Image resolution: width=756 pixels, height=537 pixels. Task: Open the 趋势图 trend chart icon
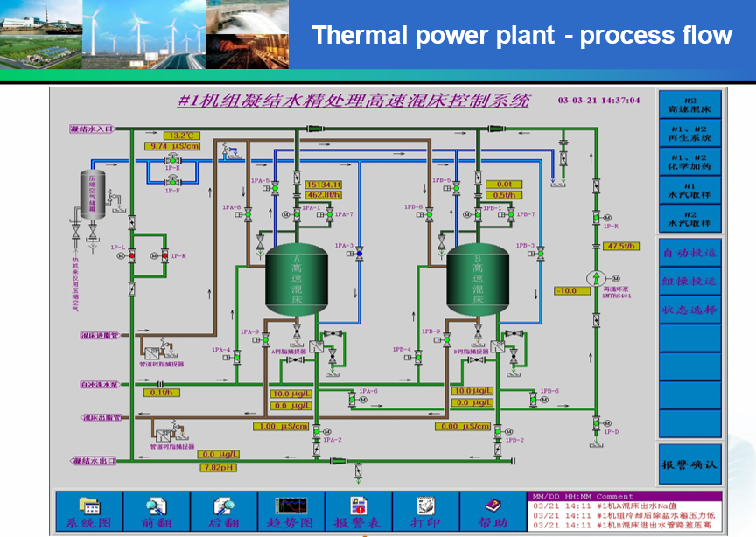tap(290, 506)
